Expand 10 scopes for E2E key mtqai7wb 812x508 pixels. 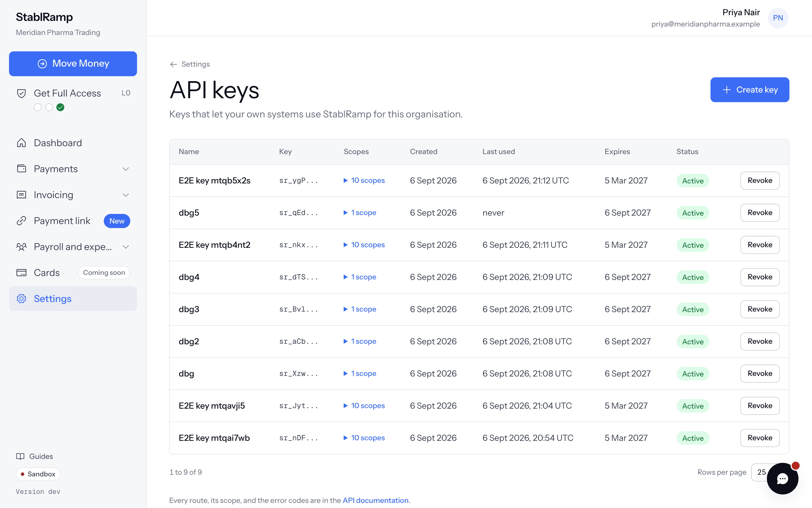point(364,438)
